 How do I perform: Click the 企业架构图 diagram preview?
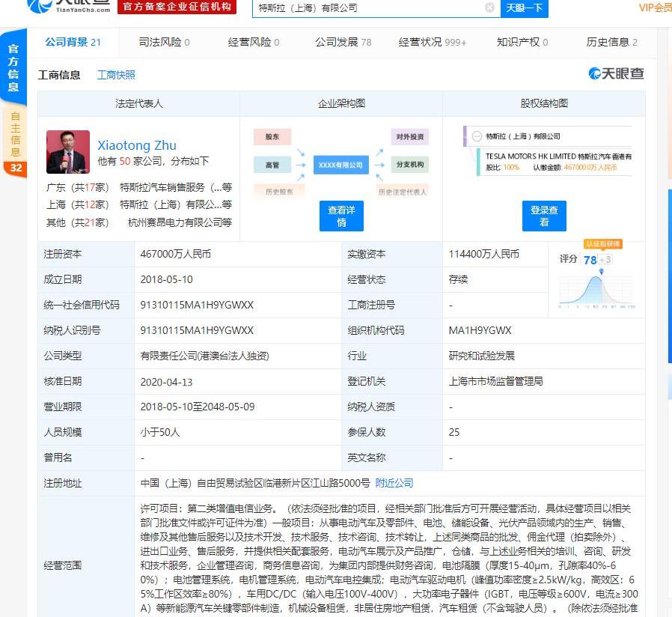coord(341,162)
